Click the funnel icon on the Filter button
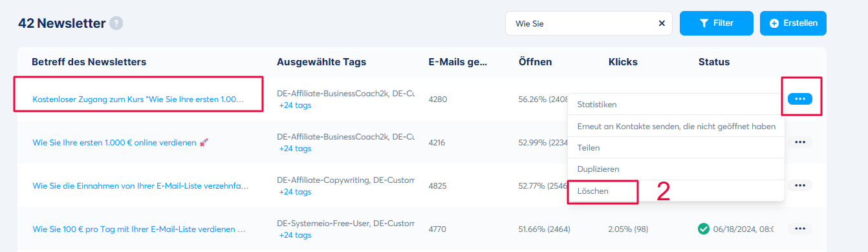Image resolution: width=868 pixels, height=252 pixels. tap(704, 23)
